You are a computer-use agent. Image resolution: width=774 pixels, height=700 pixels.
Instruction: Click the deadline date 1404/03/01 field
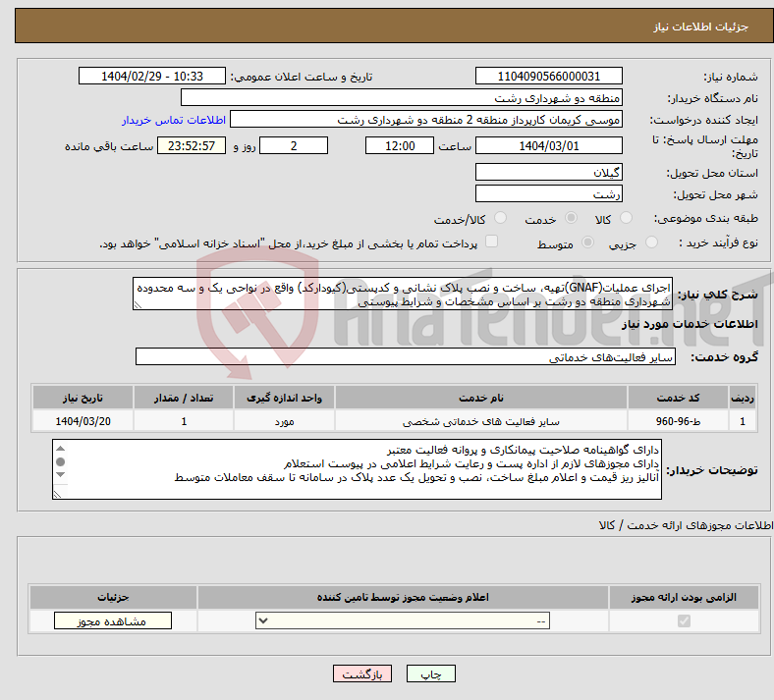tap(548, 145)
